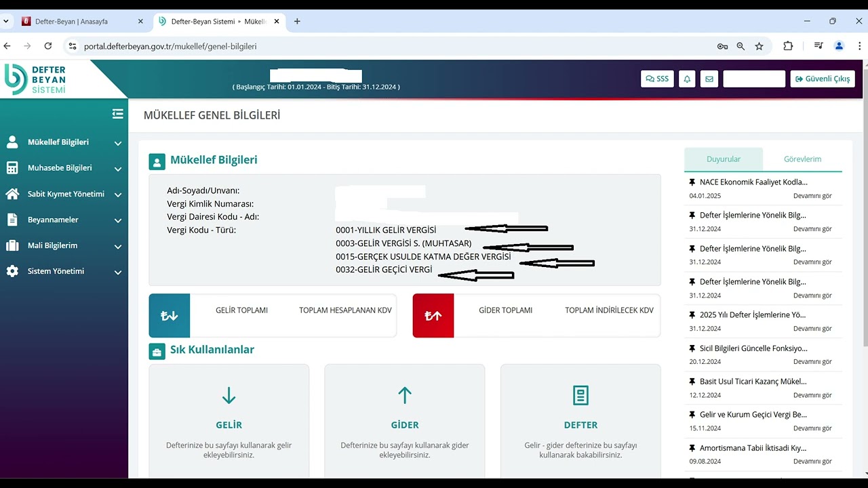Click the Beyannameler document icon
The image size is (868, 488).
coord(12,220)
